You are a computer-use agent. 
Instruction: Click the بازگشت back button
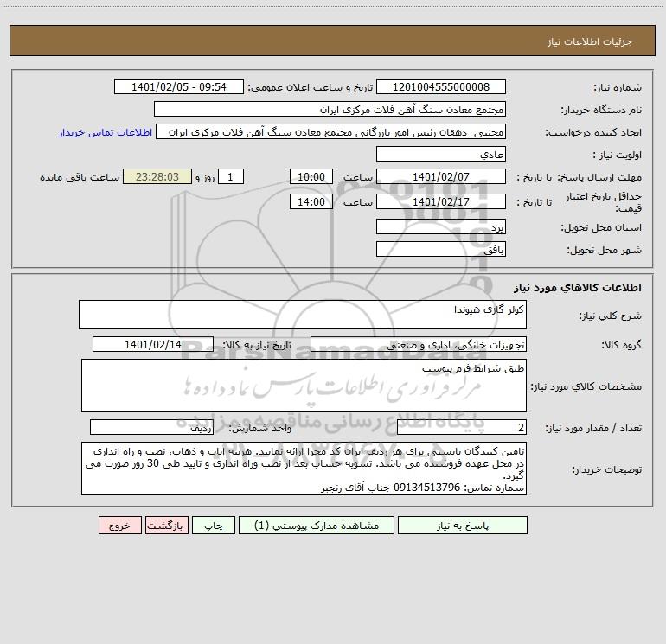(x=166, y=525)
